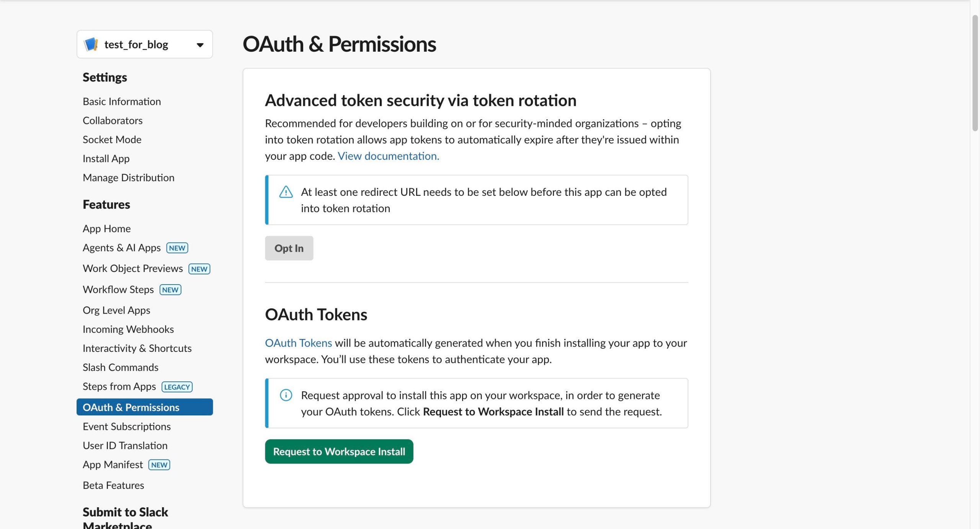Click the NEW badge beside App Manifest

159,465
